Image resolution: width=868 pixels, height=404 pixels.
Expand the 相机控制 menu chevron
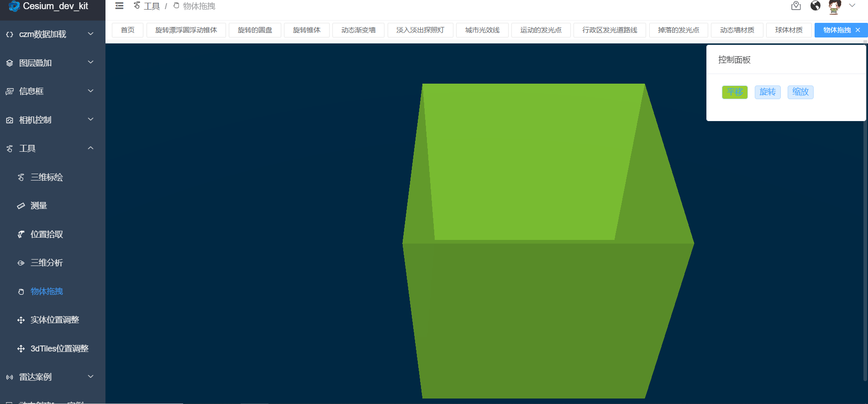91,119
